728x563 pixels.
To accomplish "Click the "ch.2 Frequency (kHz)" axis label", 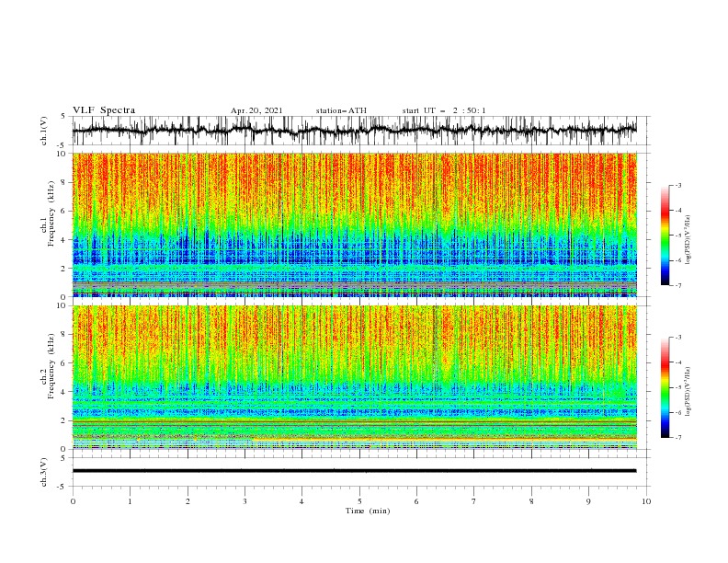I will 48,366.
